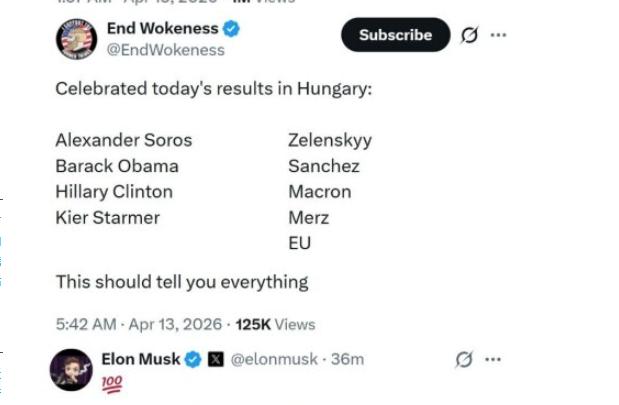Click the line "Celebrated today's results in Hungary:"
This screenshot has width=619, height=405.
click(213, 89)
